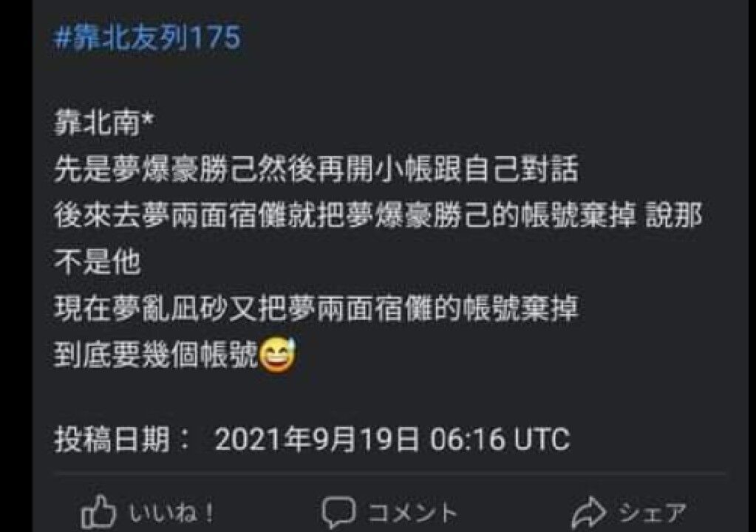756x532 pixels.
Task: Click the laughing sweat emoji
Action: click(x=278, y=355)
